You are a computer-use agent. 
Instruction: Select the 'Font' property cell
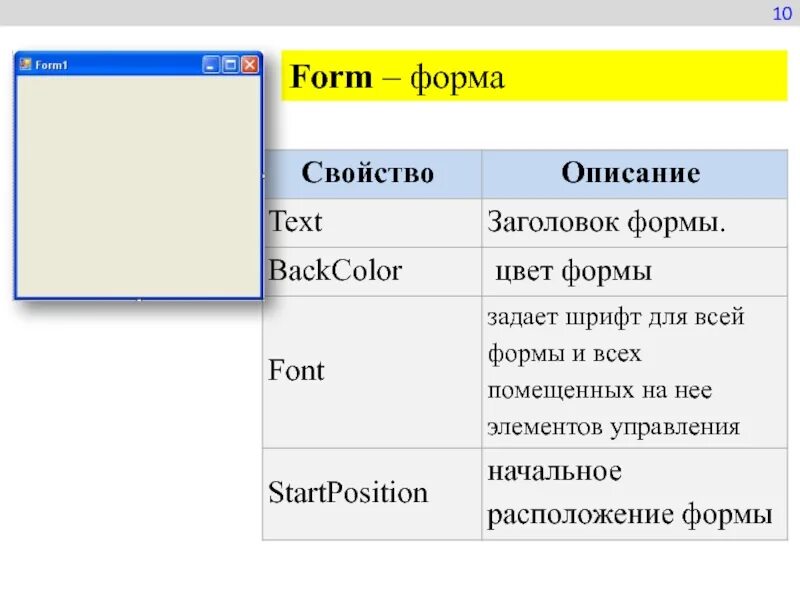click(x=372, y=372)
